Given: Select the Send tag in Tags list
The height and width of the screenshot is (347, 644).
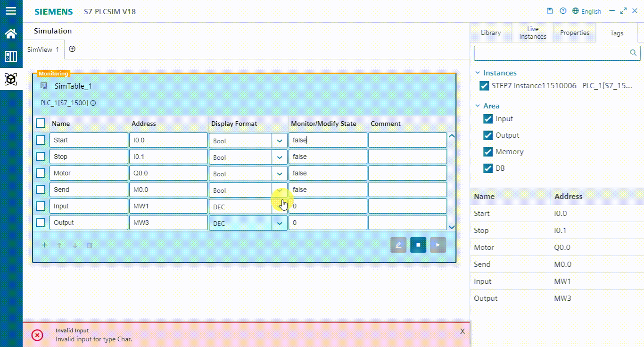Looking at the screenshot, I should pos(557,264).
